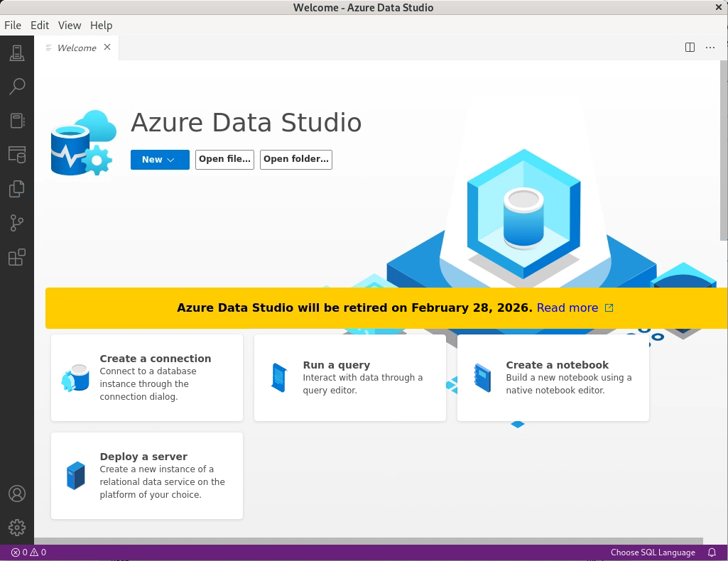Image resolution: width=728 pixels, height=561 pixels.
Task: Open the Accounts icon in sidebar
Action: pos(17,494)
